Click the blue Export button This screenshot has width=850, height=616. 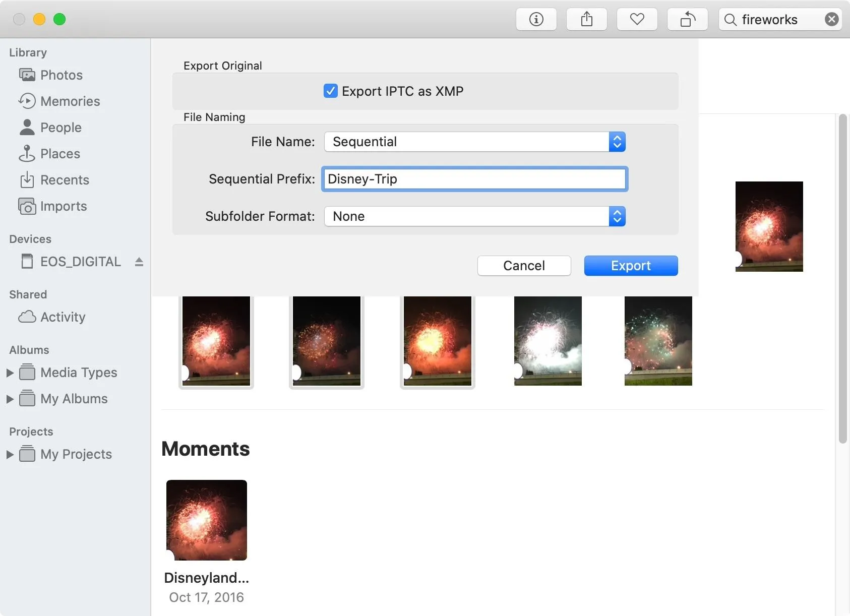pyautogui.click(x=631, y=266)
